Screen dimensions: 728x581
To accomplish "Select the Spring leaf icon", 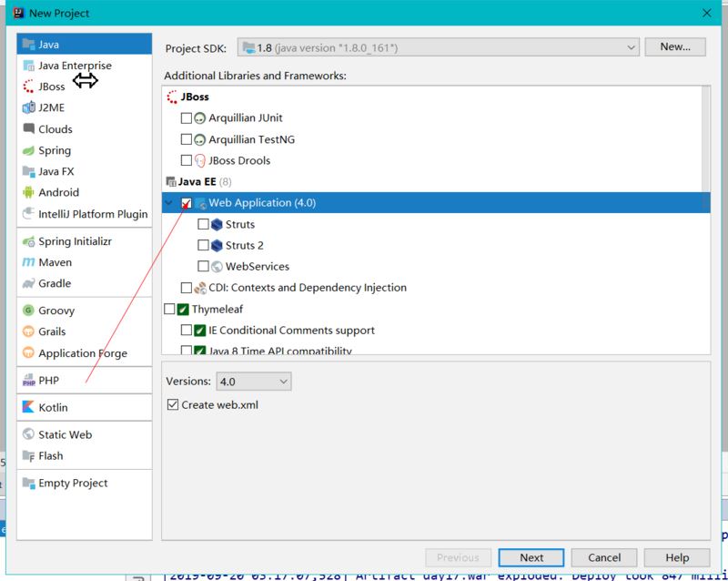I will pos(28,150).
